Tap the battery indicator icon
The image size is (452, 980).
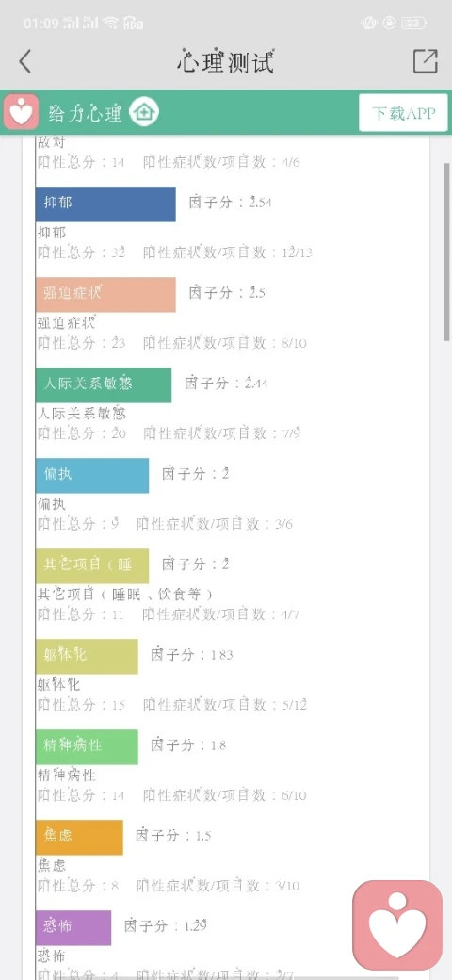tap(413, 24)
